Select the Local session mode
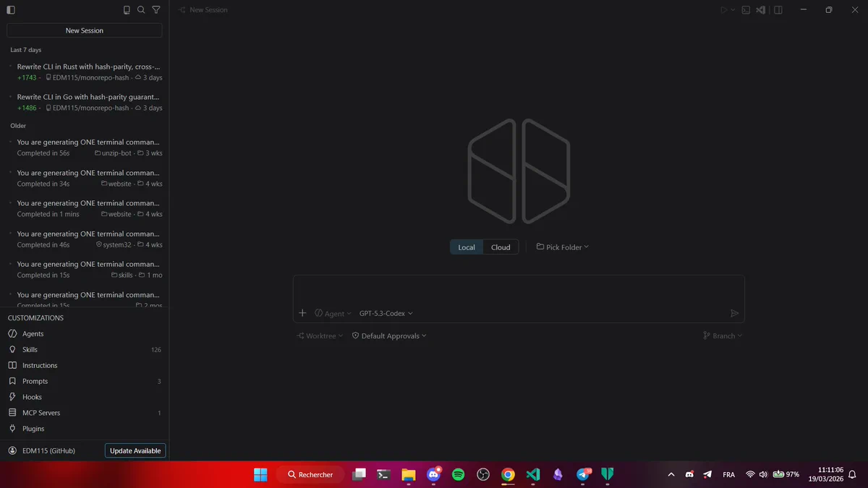This screenshot has width=868, height=488. click(x=467, y=247)
